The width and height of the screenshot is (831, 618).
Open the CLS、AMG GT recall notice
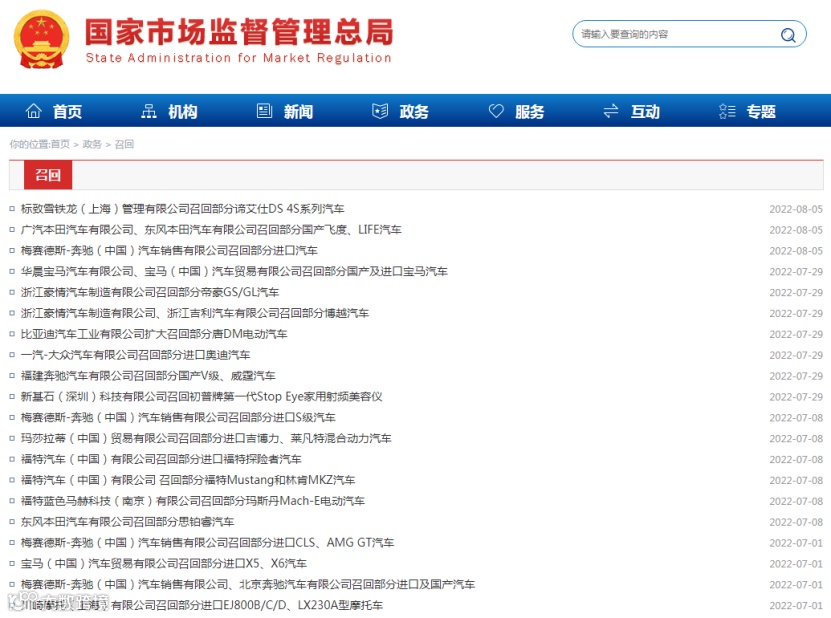207,543
